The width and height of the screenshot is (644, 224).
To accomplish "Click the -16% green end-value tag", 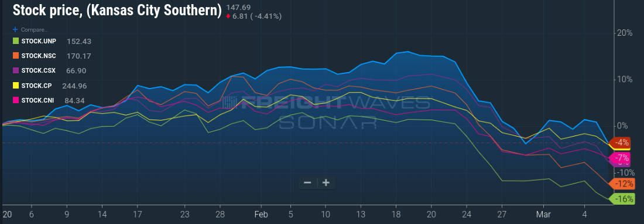I will point(621,199).
